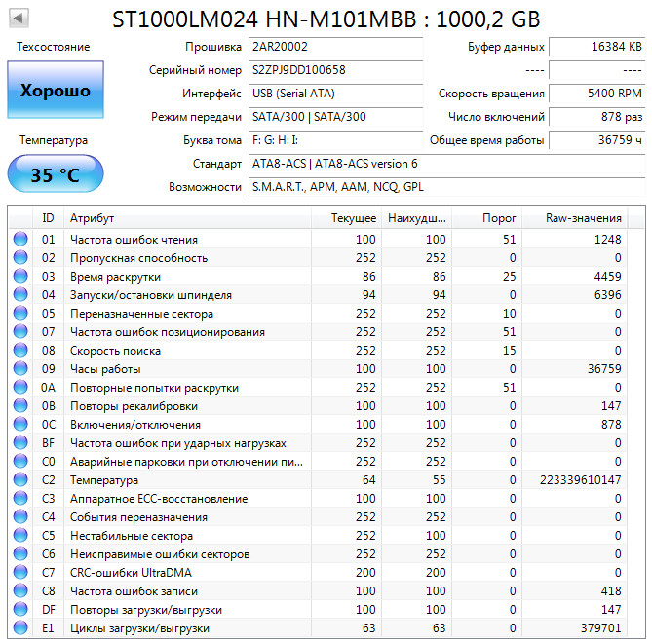Click status orb for События переназначения
The height and width of the screenshot is (644, 652).
click(x=20, y=516)
